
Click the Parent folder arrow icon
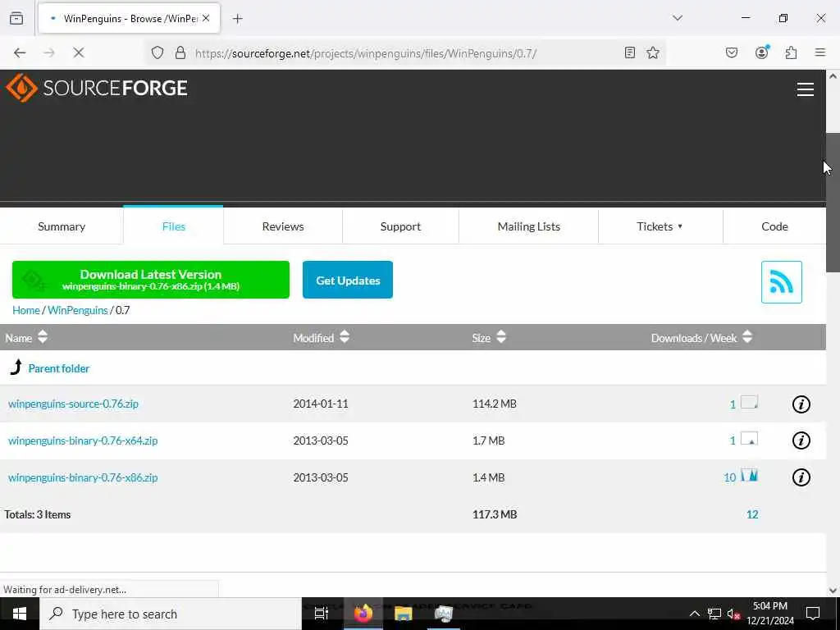click(x=16, y=367)
